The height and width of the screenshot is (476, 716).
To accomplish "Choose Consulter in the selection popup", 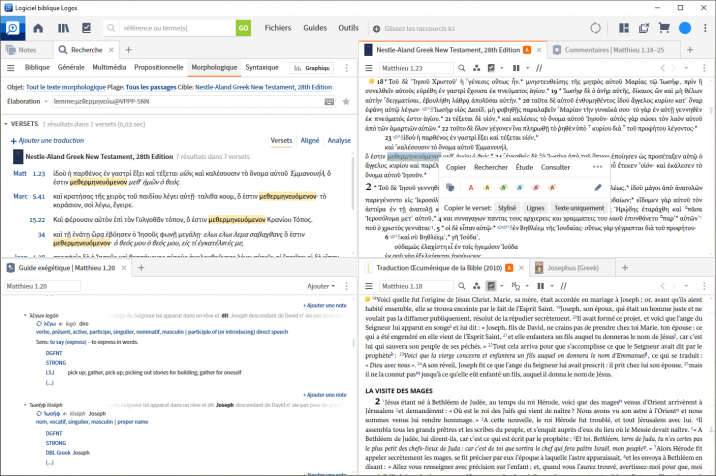I will pos(555,167).
